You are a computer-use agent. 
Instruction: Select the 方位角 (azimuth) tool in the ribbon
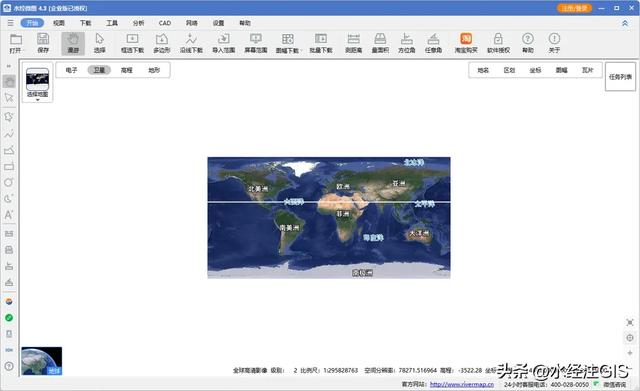point(407,43)
